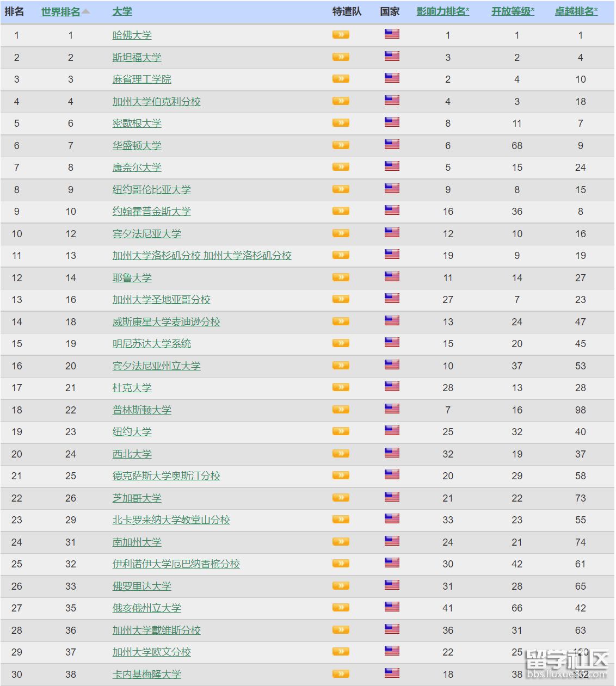Click the sort arrow beside 世界排名
616x686 pixels.
pyautogui.click(x=86, y=11)
